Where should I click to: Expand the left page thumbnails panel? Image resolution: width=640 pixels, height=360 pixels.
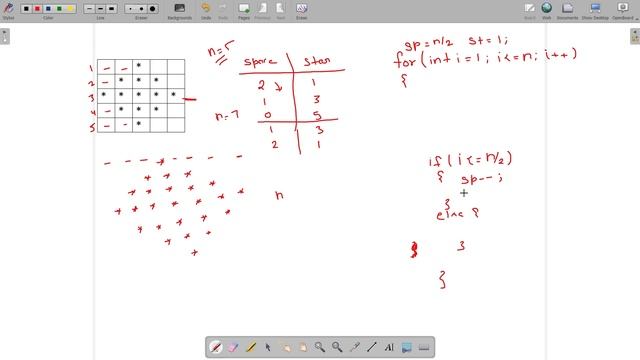tap(4, 36)
